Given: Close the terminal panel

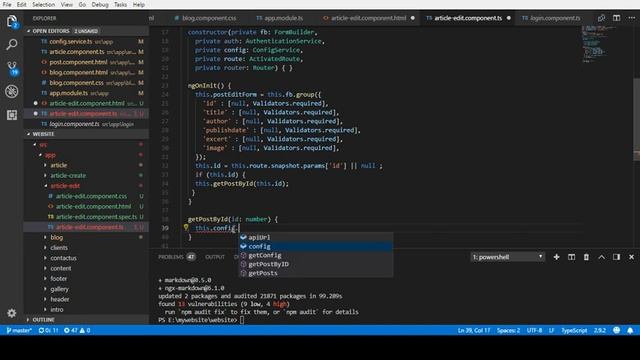Looking at the screenshot, I should [631, 257].
